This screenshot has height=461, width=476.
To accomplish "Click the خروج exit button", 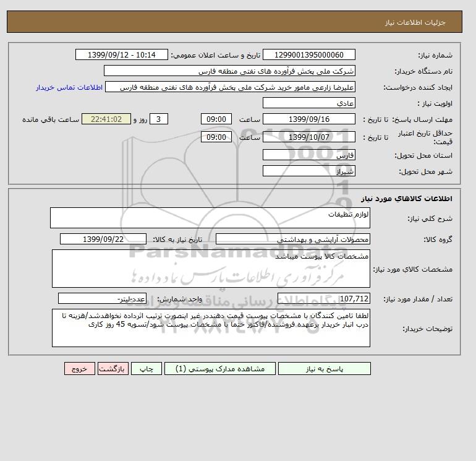I will pos(80,369).
